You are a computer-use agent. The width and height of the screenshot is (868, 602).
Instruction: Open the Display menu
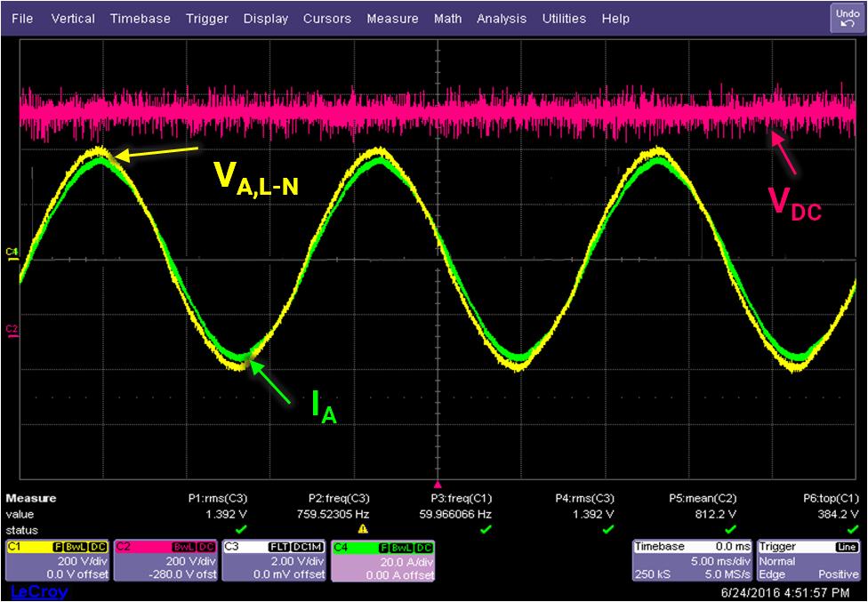(x=266, y=19)
